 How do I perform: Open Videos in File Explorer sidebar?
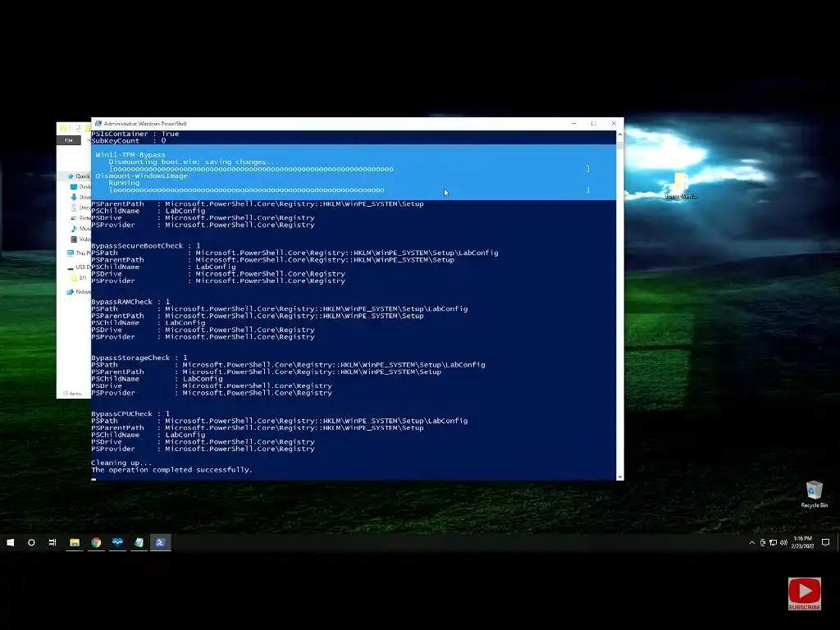coord(80,239)
